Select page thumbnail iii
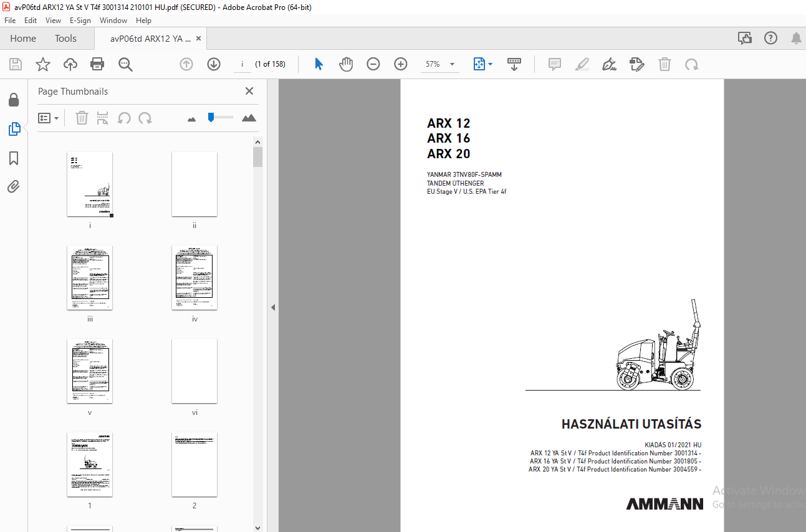This screenshot has width=806, height=532. click(x=90, y=278)
